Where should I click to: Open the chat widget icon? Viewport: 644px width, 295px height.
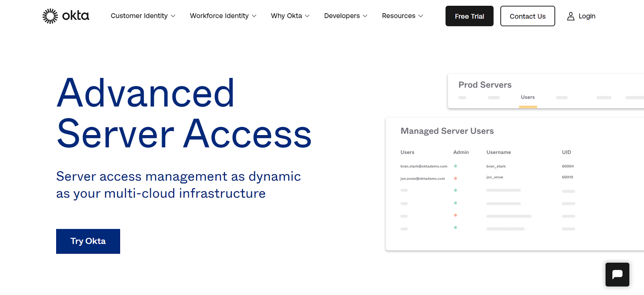(617, 275)
